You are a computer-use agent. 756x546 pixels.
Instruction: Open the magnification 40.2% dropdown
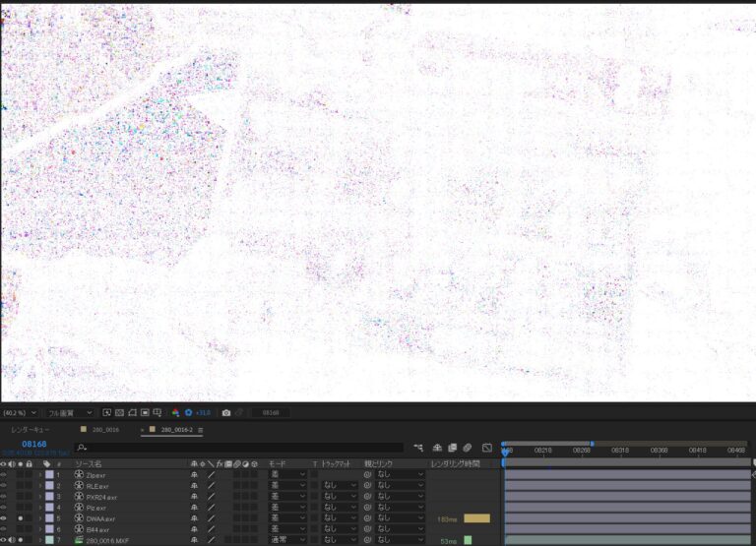pos(20,412)
